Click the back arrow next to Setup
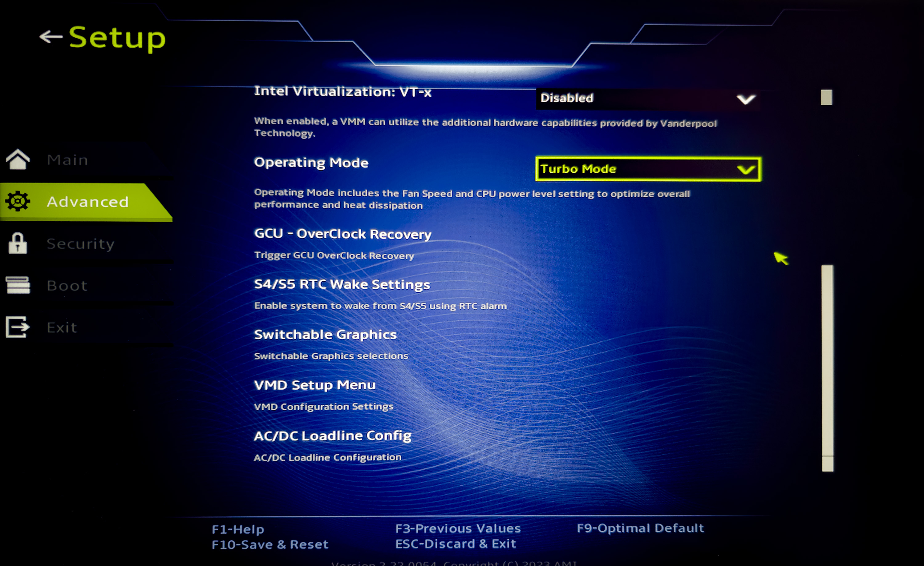924x566 pixels. 51,36
